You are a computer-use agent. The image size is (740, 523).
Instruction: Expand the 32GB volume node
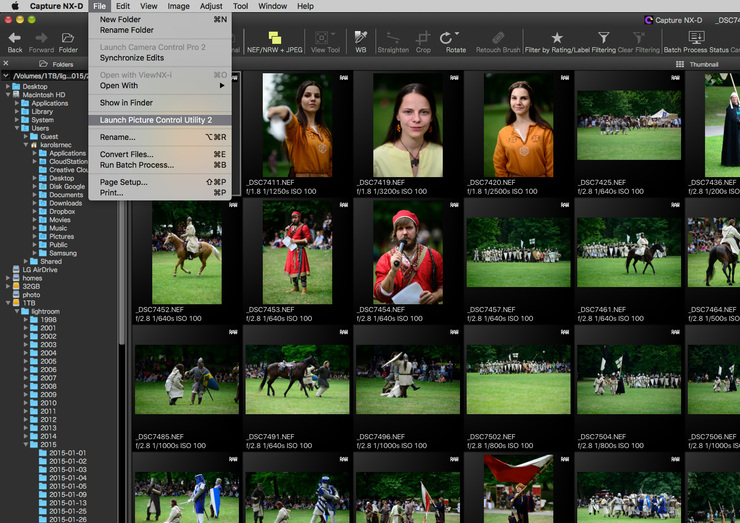coord(8,286)
